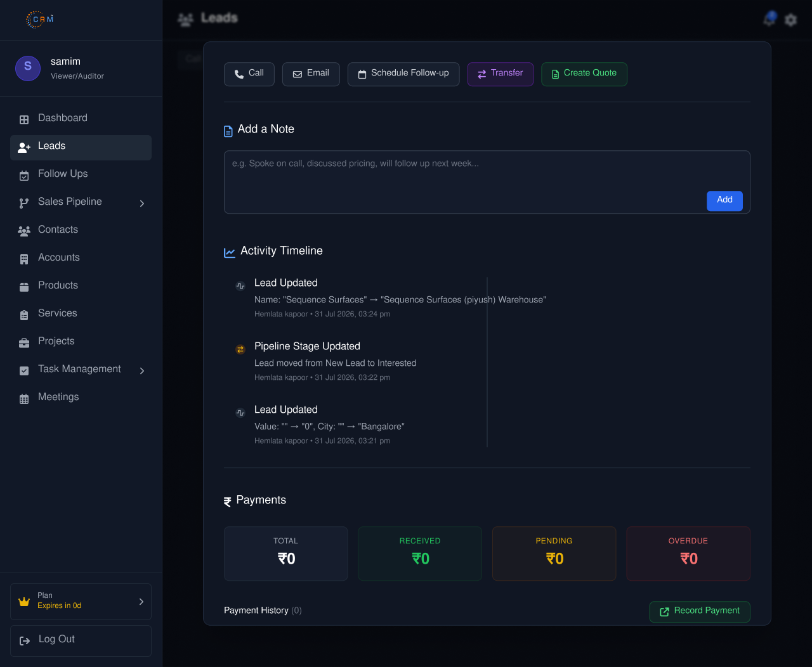Click the Record Payment button
The image size is (812, 667).
coord(700,611)
